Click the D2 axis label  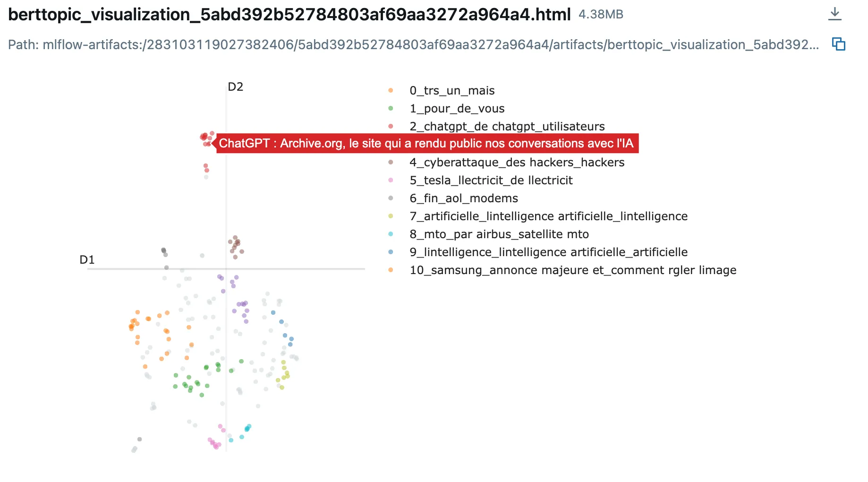pos(235,87)
